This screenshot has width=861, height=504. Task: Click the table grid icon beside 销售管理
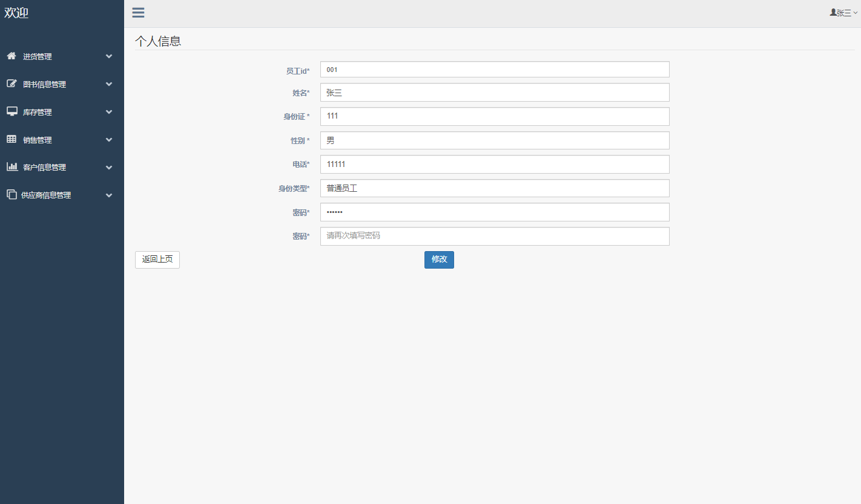[x=12, y=139]
